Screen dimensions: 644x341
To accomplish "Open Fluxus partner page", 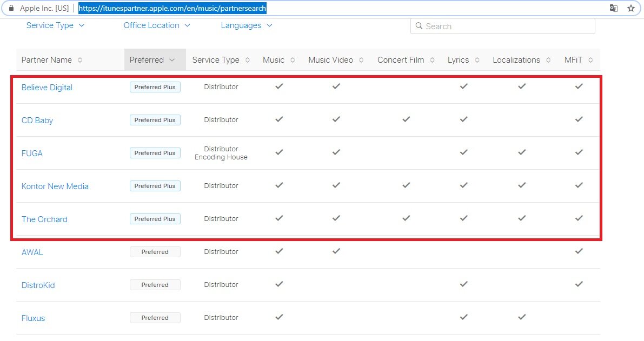I will [x=34, y=318].
